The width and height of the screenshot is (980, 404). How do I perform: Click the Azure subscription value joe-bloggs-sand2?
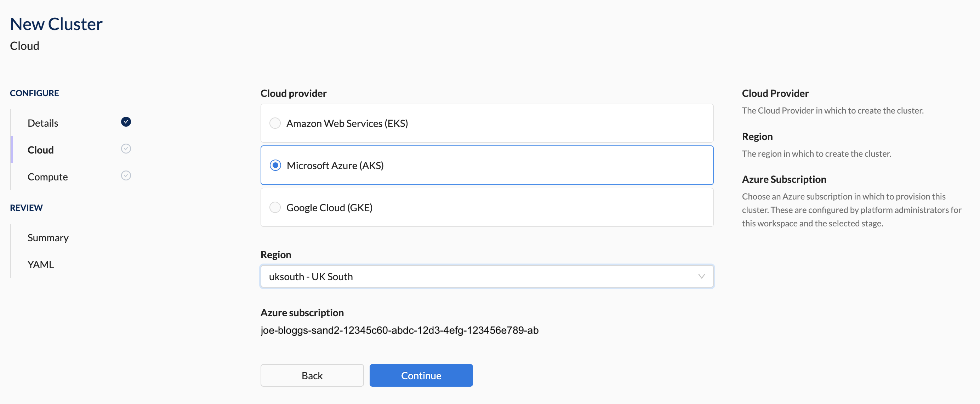(x=399, y=330)
